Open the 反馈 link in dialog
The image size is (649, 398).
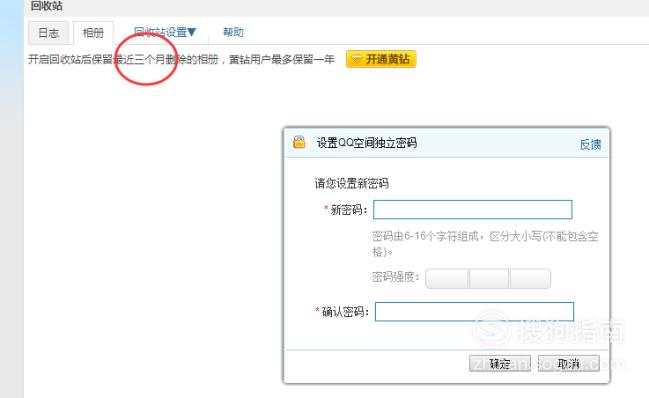(x=590, y=144)
